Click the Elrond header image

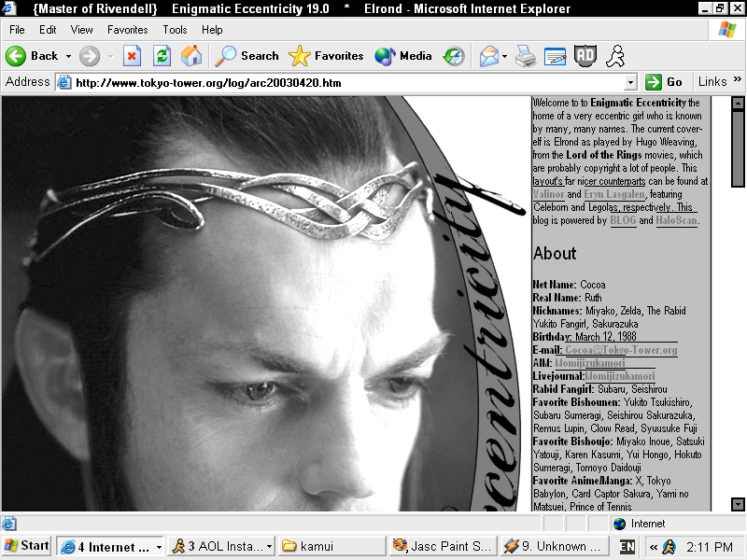click(x=266, y=304)
